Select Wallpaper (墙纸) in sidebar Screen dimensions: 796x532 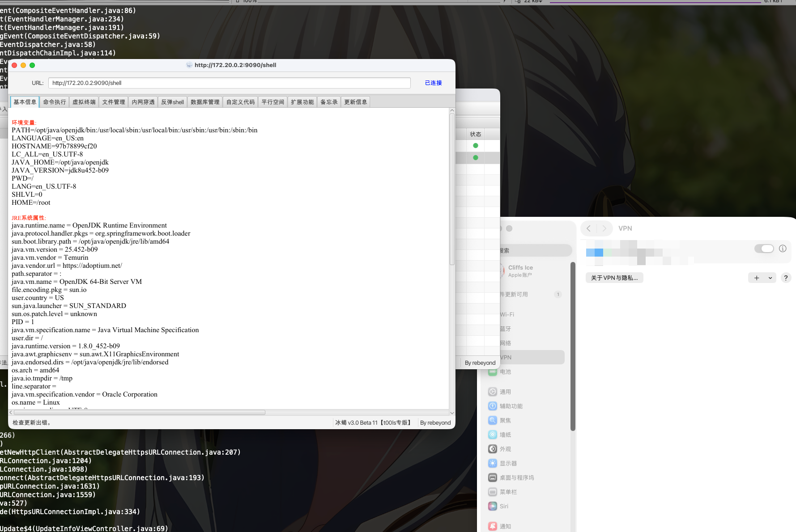(x=505, y=435)
